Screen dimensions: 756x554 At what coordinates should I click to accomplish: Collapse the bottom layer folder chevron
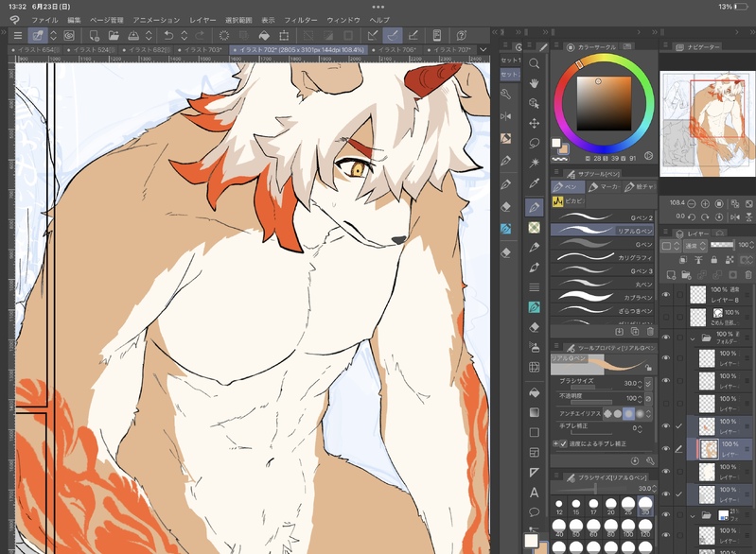point(693,516)
